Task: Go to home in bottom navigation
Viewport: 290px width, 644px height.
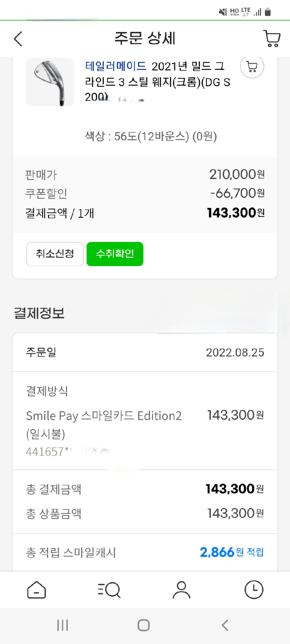Action: click(37, 590)
